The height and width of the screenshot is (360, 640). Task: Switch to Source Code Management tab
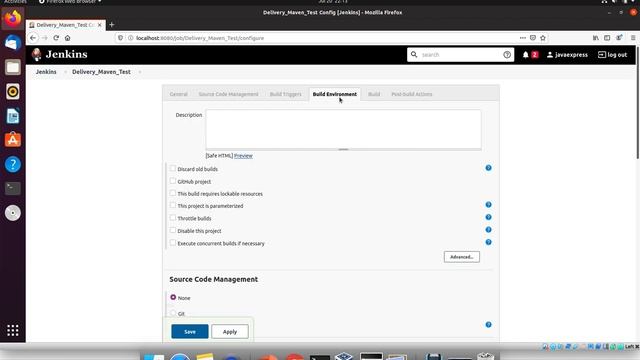[x=229, y=94]
